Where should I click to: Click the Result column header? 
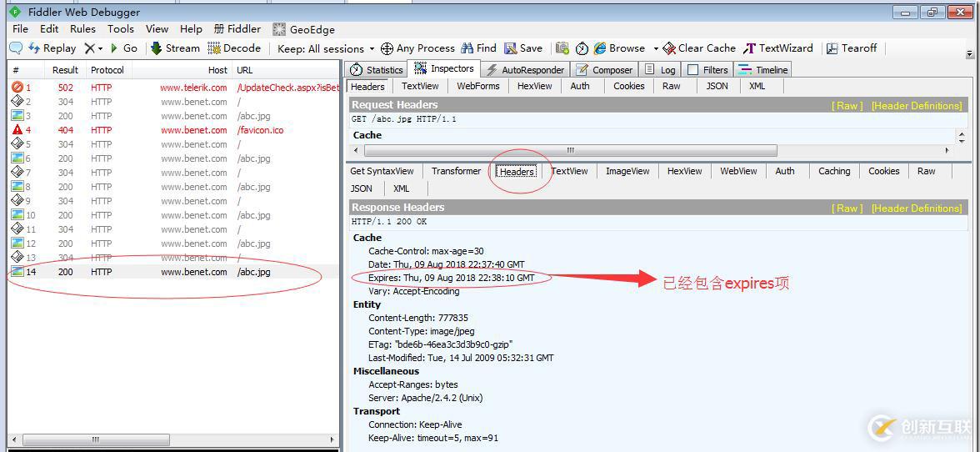pyautogui.click(x=65, y=70)
